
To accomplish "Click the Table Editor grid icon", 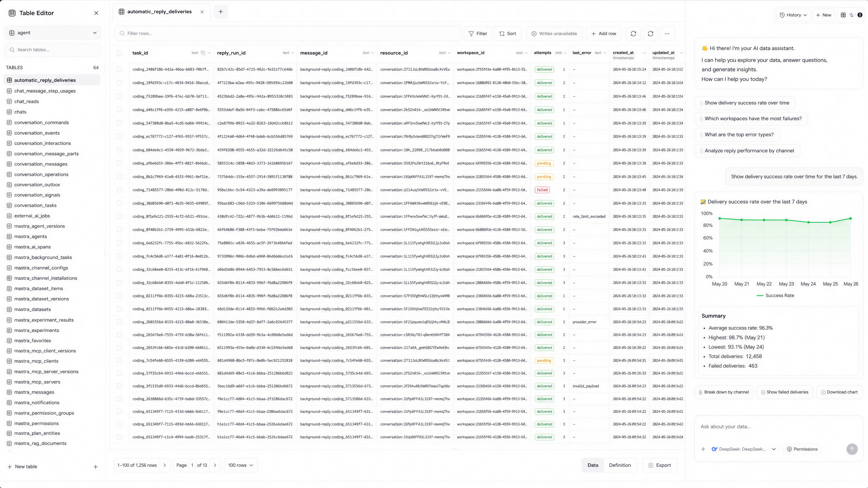I will pyautogui.click(x=12, y=13).
